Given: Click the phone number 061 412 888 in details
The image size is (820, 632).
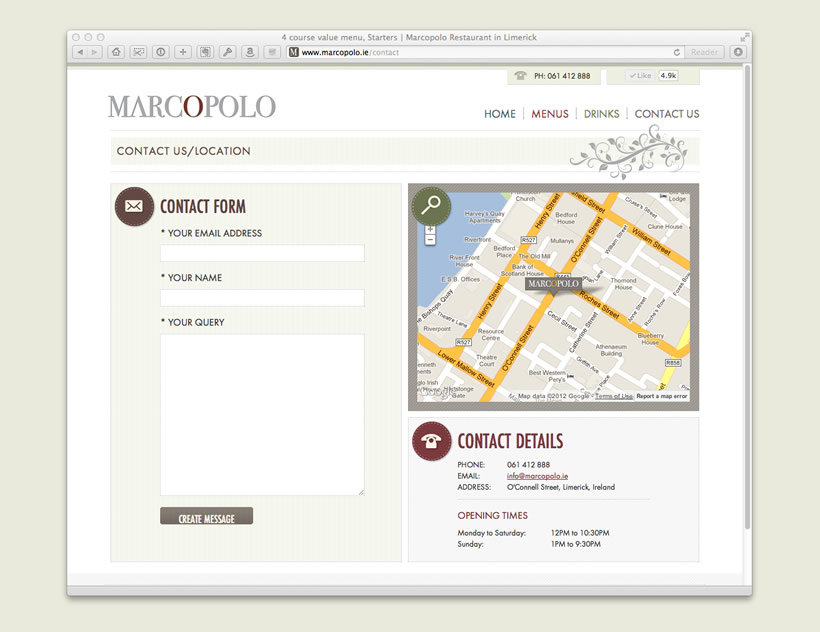Looking at the screenshot, I should [x=528, y=465].
